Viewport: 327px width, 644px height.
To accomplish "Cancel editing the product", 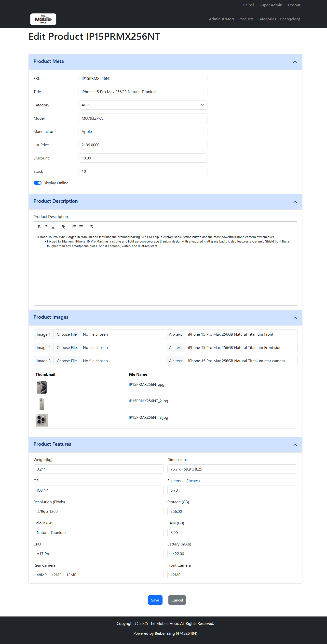I will (177, 600).
